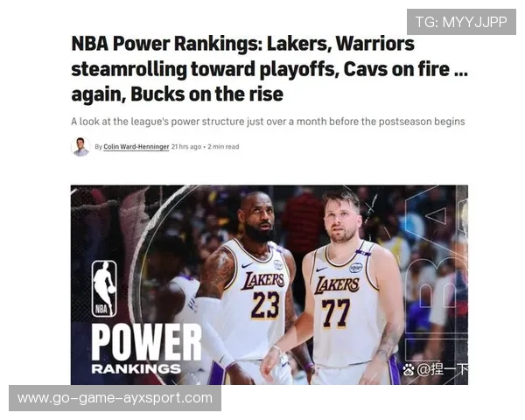This screenshot has width=525, height=420.
Task: Click the RANKINGS text on the banner
Action: [x=136, y=368]
